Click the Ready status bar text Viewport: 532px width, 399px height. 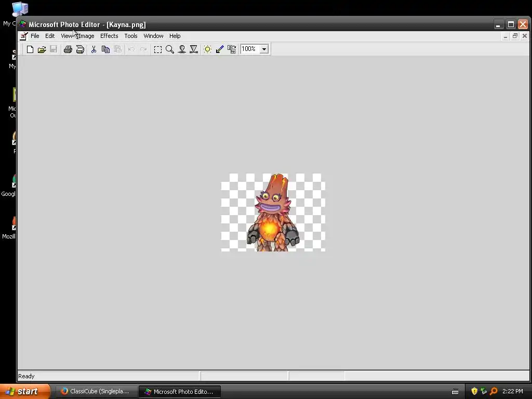[x=26, y=376]
